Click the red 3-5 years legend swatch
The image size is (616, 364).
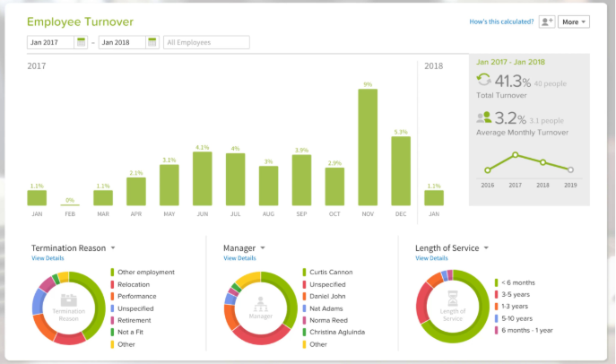[x=496, y=294]
